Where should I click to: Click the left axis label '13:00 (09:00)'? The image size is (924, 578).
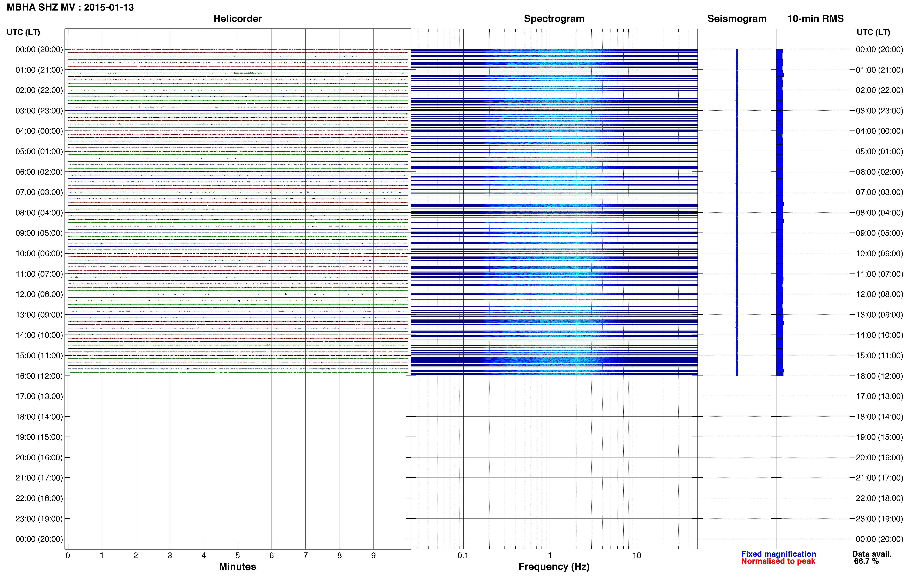pos(39,315)
